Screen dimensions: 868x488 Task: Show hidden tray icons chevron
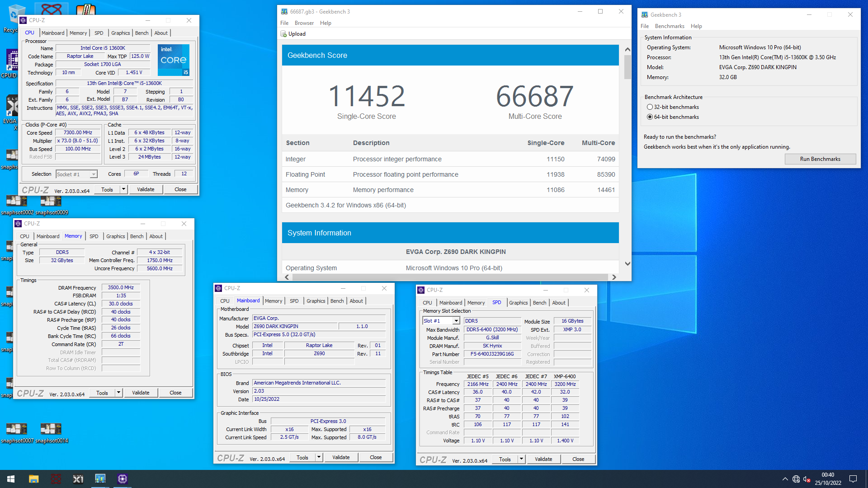785,479
